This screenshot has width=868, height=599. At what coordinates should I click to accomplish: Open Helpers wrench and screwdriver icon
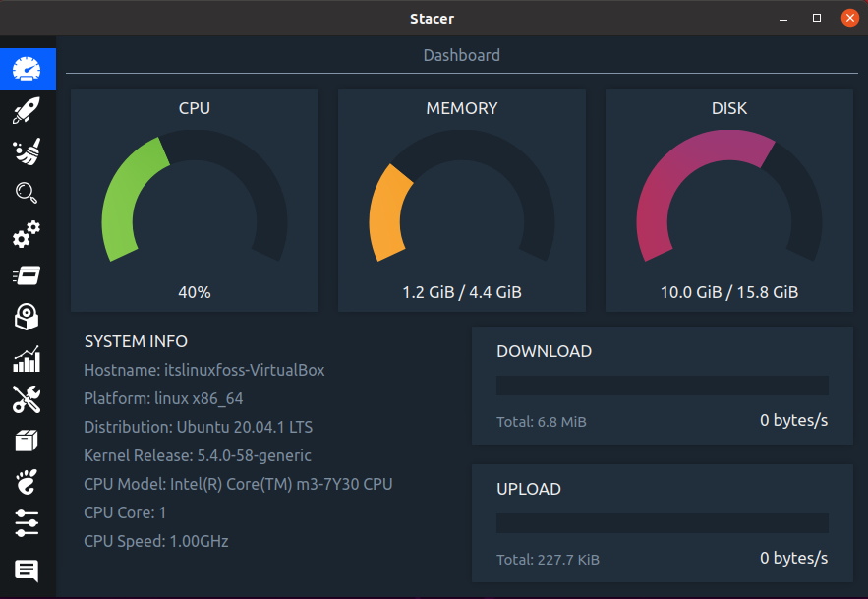pos(28,399)
